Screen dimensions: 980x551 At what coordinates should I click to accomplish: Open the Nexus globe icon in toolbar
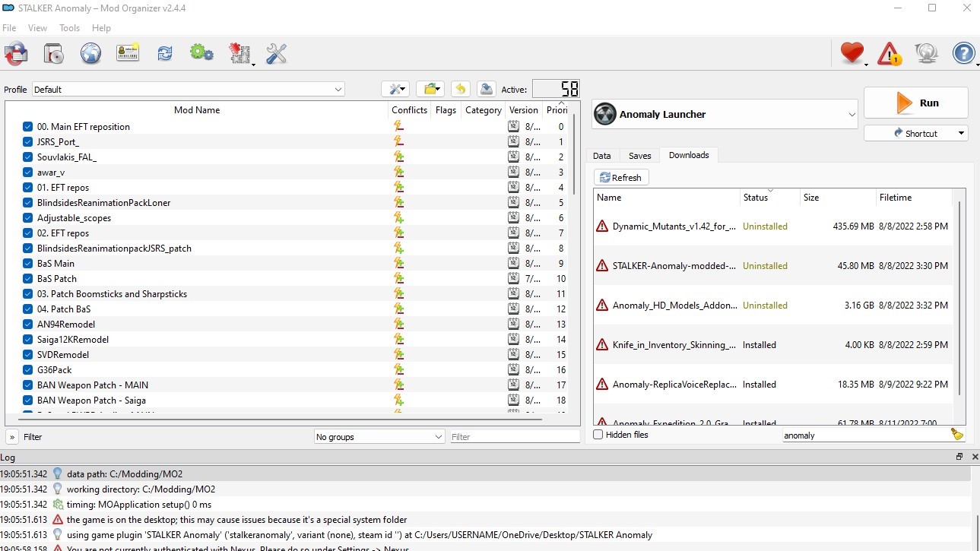click(x=90, y=53)
